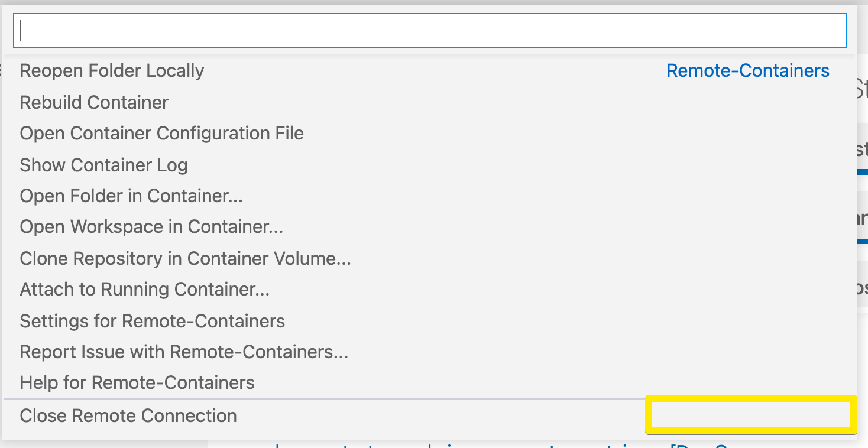
Task: Choose "Report Issue with Remote-Containers..."
Action: (184, 352)
